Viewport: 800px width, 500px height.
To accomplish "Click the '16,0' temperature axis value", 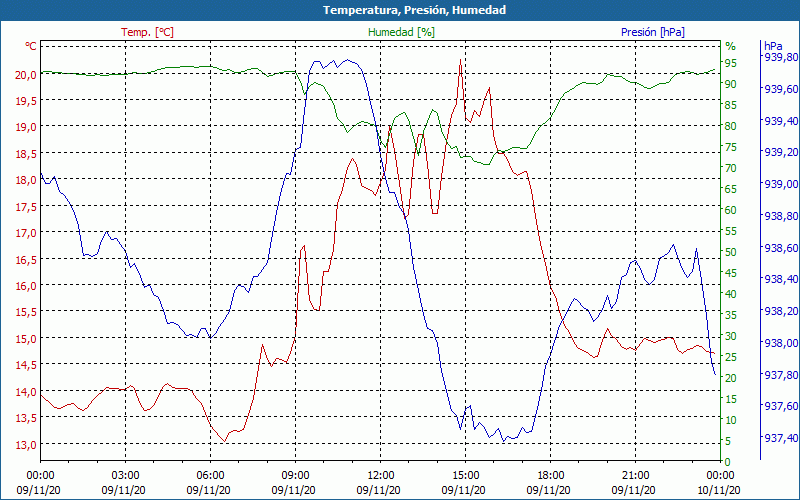I will pos(26,286).
